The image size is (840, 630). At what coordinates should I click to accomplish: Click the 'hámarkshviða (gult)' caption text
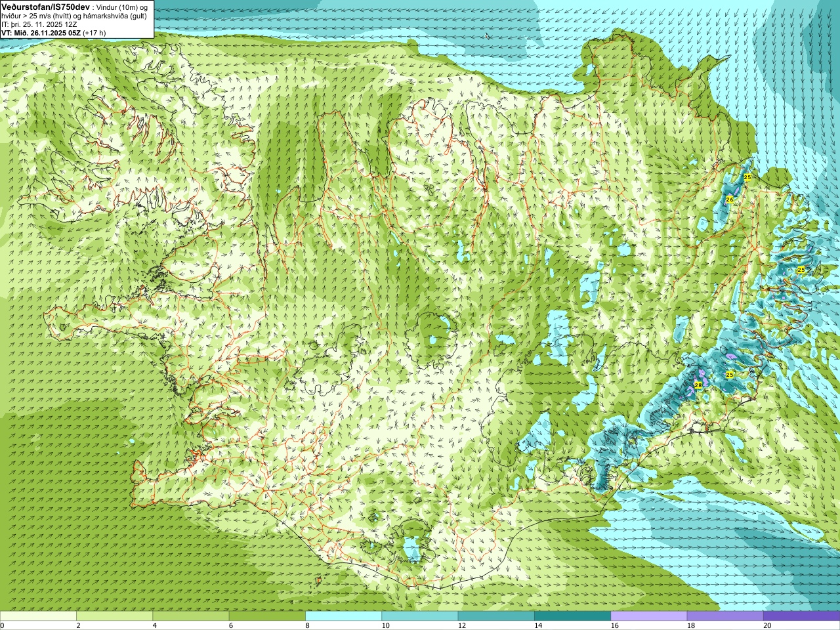tap(114, 16)
